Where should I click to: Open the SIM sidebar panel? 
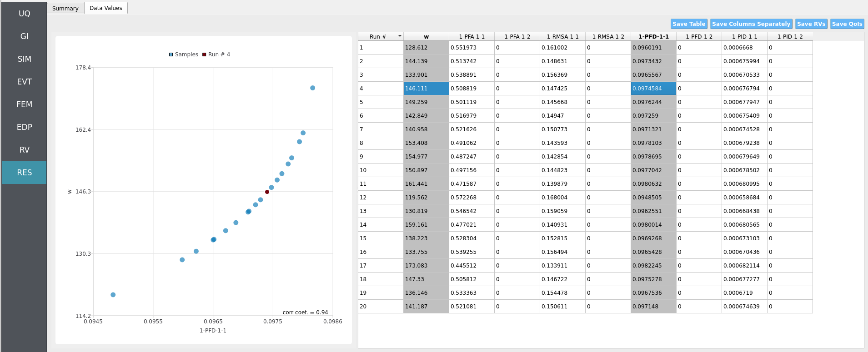coord(24,59)
